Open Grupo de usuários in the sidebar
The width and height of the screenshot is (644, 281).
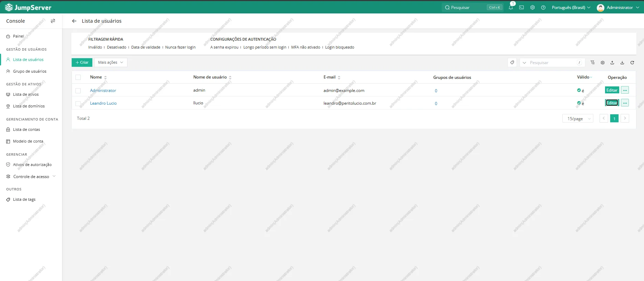coord(30,71)
